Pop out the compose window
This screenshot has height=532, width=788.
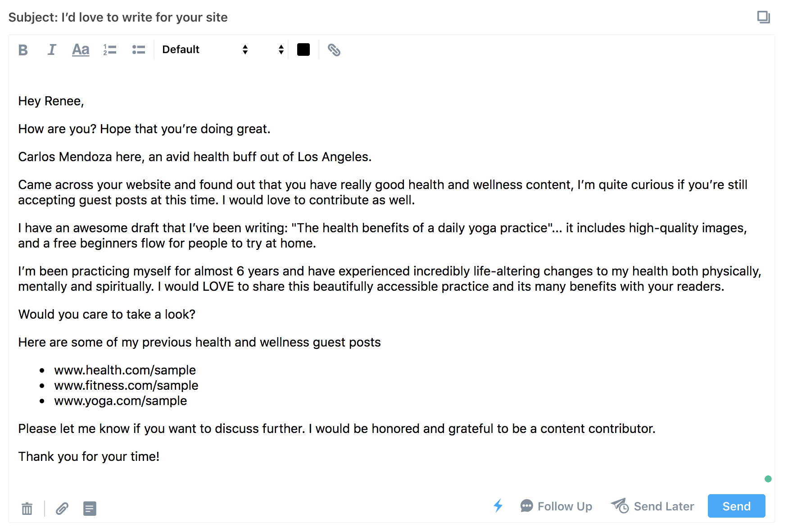[x=763, y=17]
